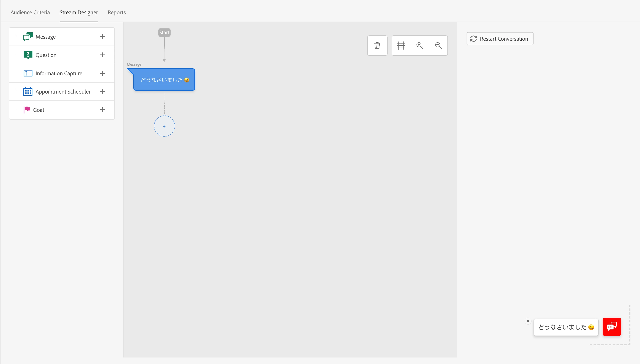Click the Information Capture text icon
This screenshot has width=640, height=364.
coord(28,73)
